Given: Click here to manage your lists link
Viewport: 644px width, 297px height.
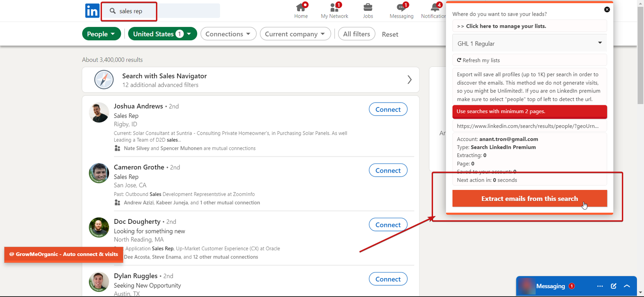Looking at the screenshot, I should (x=530, y=26).
